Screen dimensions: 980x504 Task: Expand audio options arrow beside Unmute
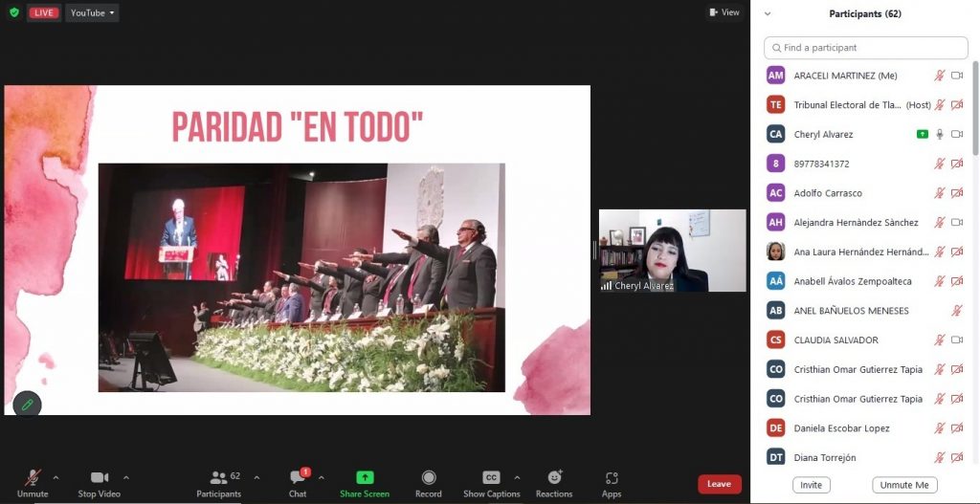pyautogui.click(x=56, y=477)
